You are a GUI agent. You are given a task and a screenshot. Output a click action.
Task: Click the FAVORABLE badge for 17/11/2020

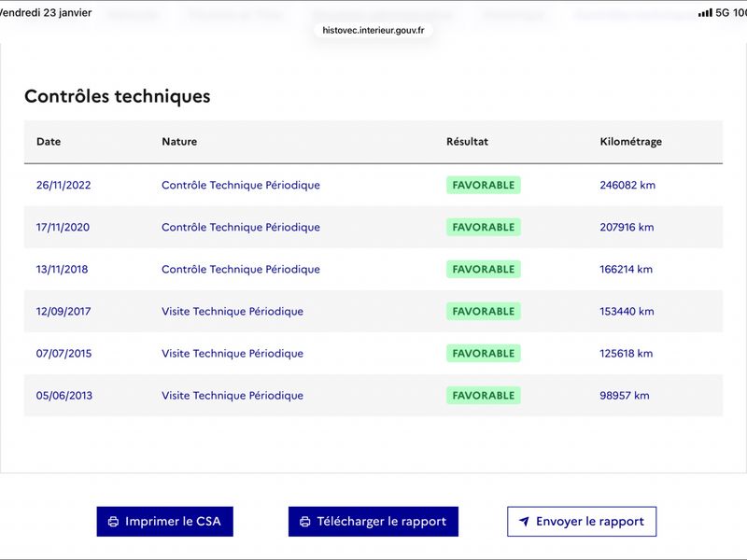[x=483, y=227]
